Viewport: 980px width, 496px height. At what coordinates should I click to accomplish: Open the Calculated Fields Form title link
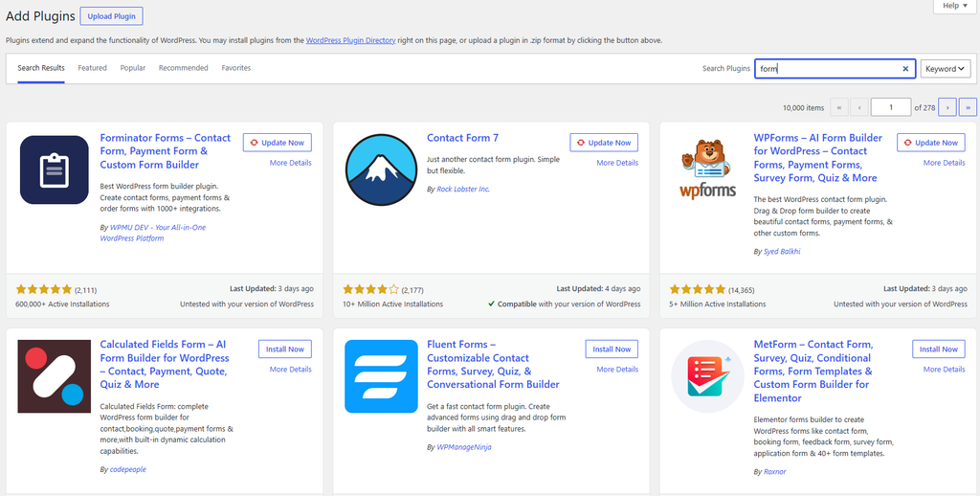(165, 364)
